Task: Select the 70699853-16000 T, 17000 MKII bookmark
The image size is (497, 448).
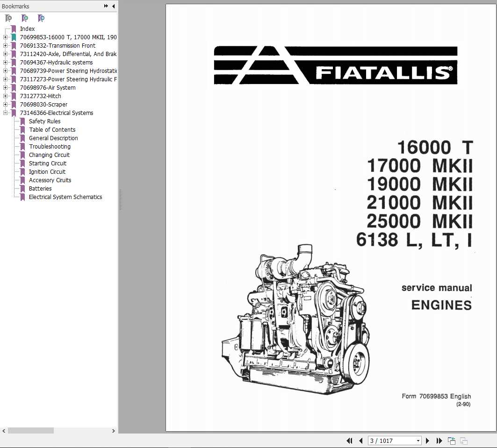Action: pyautogui.click(x=68, y=37)
